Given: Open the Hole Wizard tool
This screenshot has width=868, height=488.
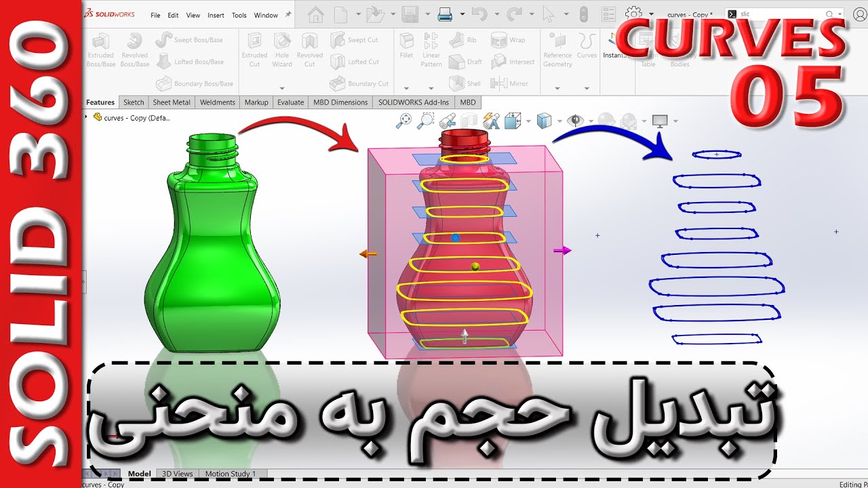Looking at the screenshot, I should [282, 50].
